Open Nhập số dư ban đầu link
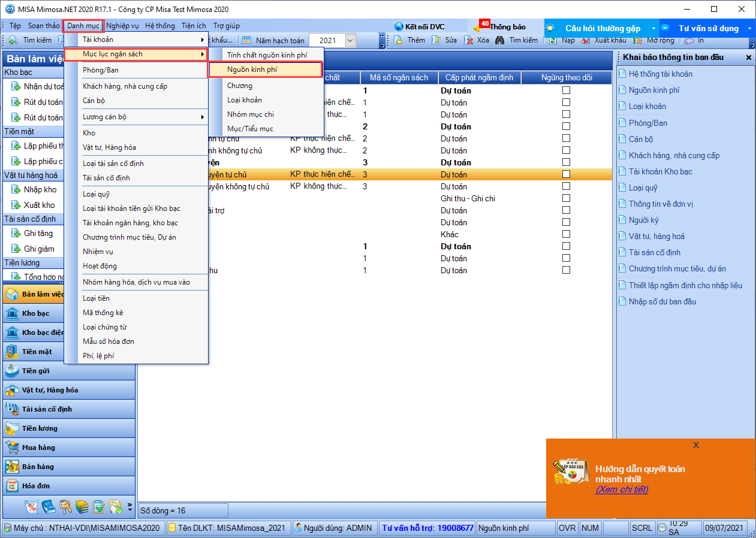Viewport: 756px width, 538px height. tap(662, 301)
